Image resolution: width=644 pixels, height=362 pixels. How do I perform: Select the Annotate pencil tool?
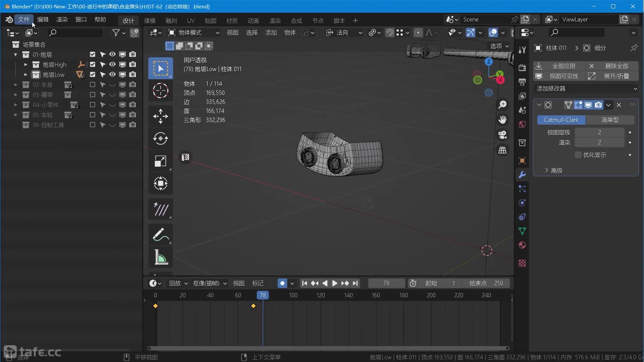tap(160, 234)
